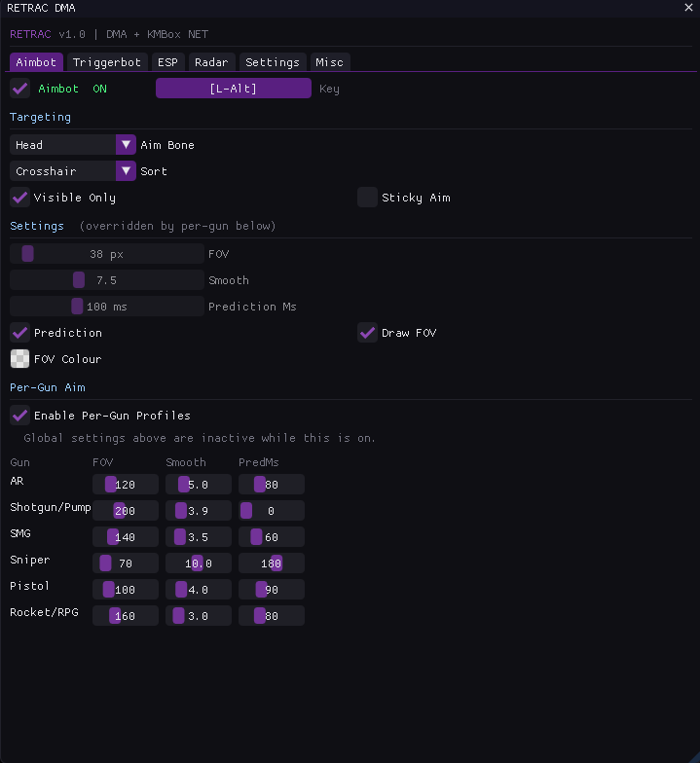Click the "Rocket/RPG" gun row label
Image resolution: width=700 pixels, height=763 pixels.
click(45, 612)
